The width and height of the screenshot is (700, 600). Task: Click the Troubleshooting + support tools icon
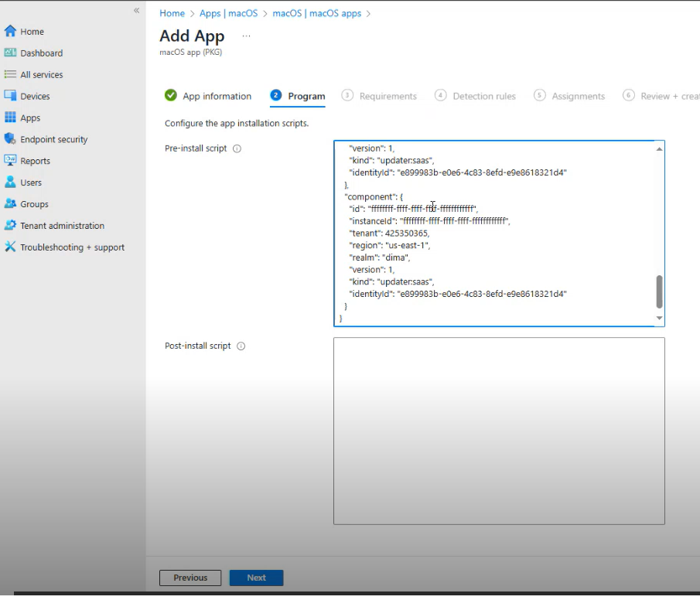pyautogui.click(x=10, y=247)
